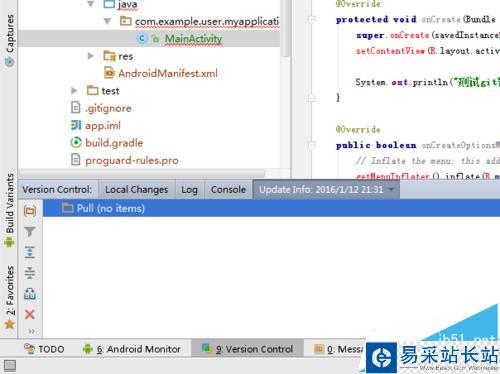Open build.gradle file
The width and height of the screenshot is (500, 374).
pyautogui.click(x=114, y=143)
